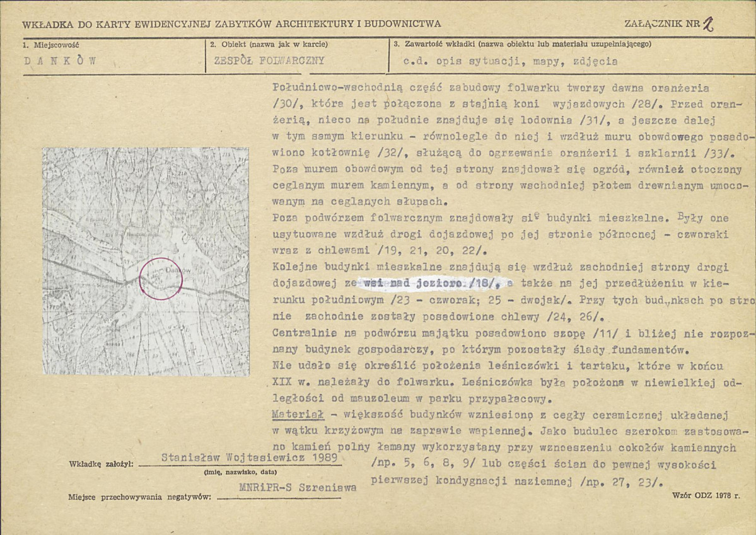Click the purple circle on the map
This screenshot has height=535, width=756.
161,279
